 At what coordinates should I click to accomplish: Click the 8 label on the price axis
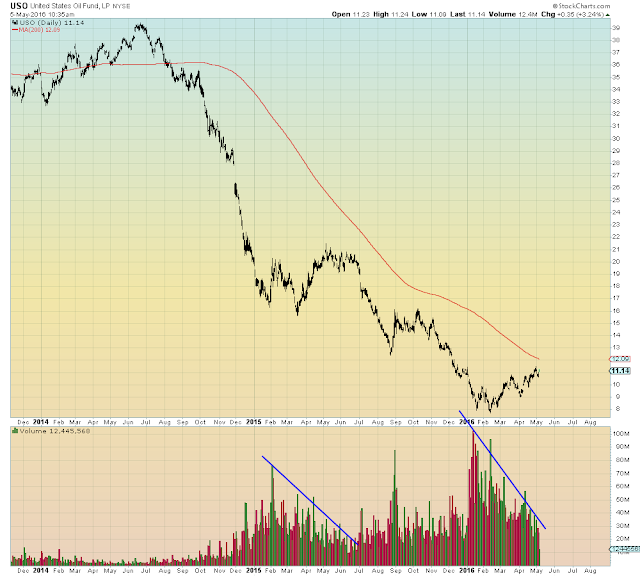pyautogui.click(x=618, y=409)
